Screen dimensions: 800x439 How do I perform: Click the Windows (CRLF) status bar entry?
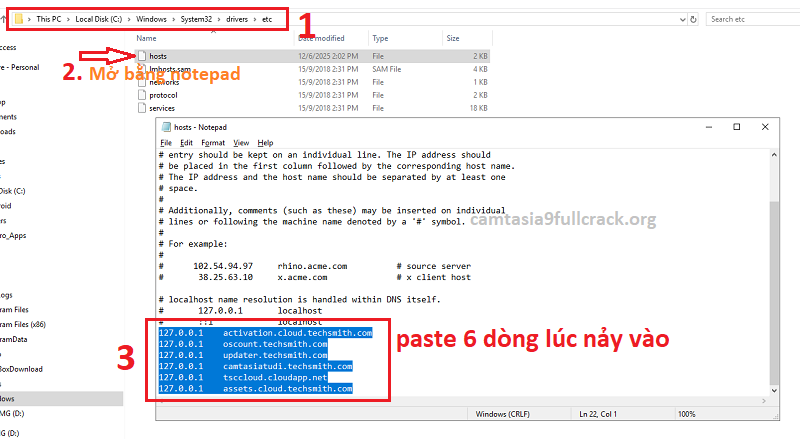click(x=503, y=414)
